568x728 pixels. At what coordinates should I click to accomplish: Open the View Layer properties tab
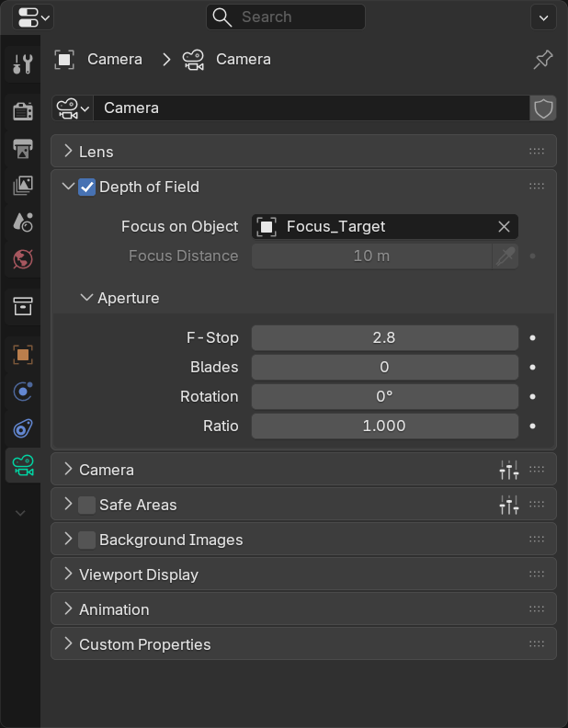[23, 186]
